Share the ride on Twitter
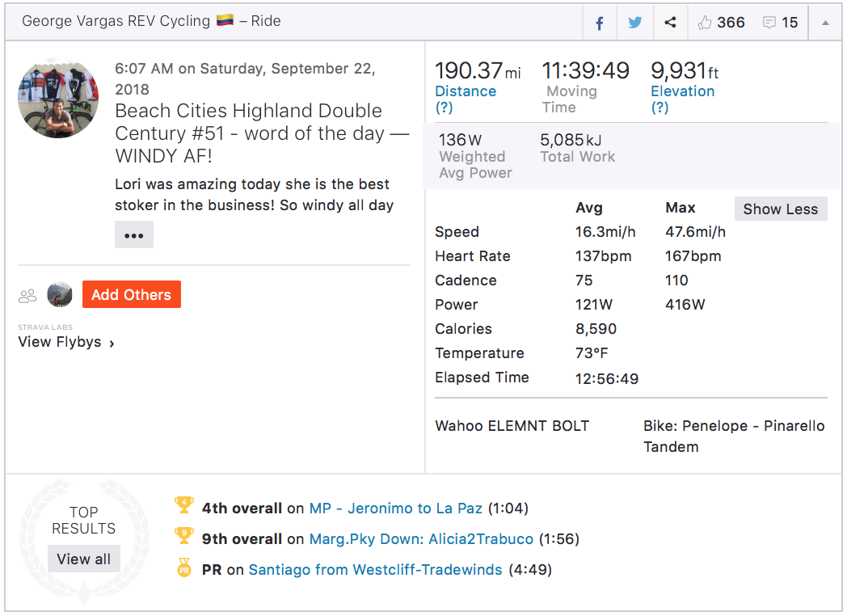Image resolution: width=847 pixels, height=616 pixels. [635, 23]
